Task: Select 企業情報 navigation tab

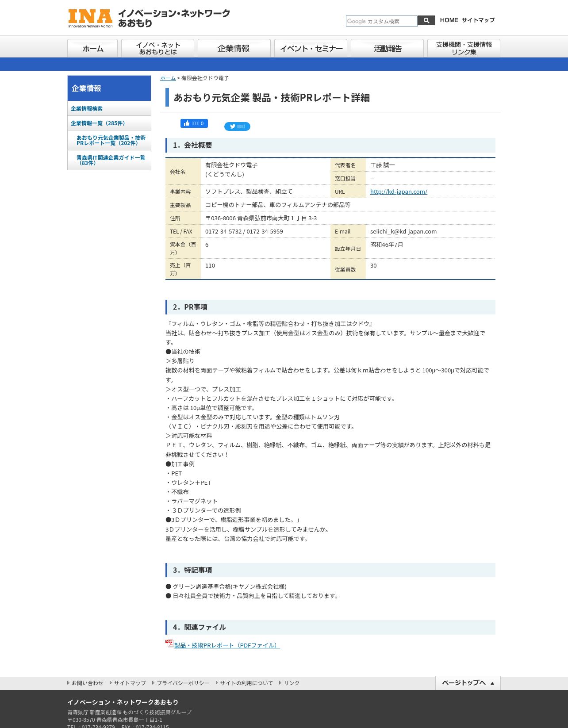Action: pyautogui.click(x=234, y=48)
